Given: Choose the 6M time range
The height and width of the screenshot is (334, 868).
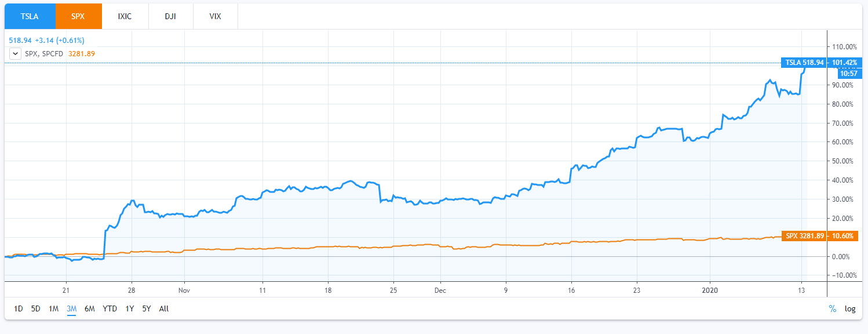Looking at the screenshot, I should click(x=90, y=308).
